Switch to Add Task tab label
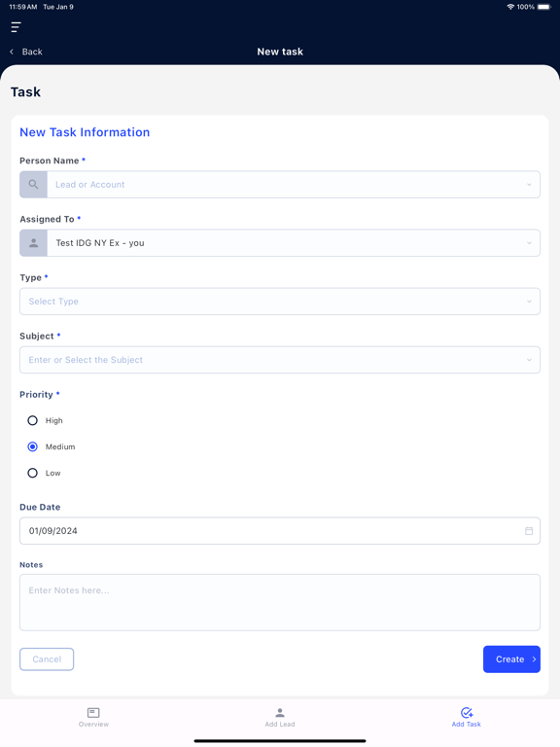The width and height of the screenshot is (560, 747). (x=467, y=724)
